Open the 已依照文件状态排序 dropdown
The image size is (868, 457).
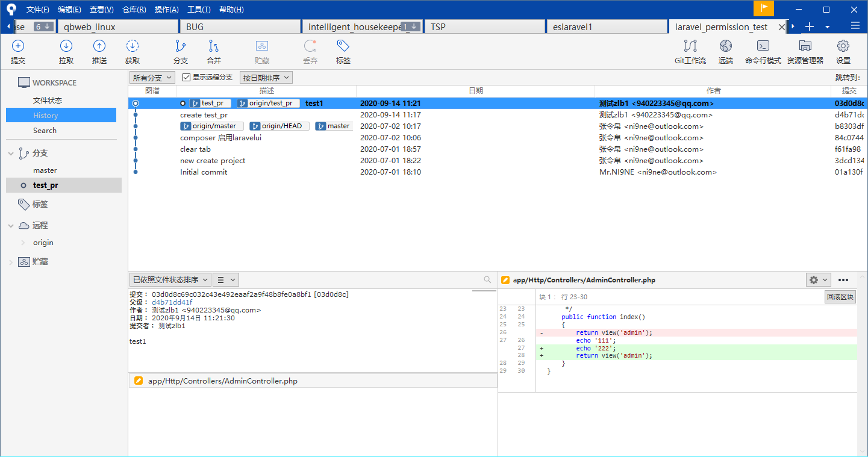(x=170, y=279)
